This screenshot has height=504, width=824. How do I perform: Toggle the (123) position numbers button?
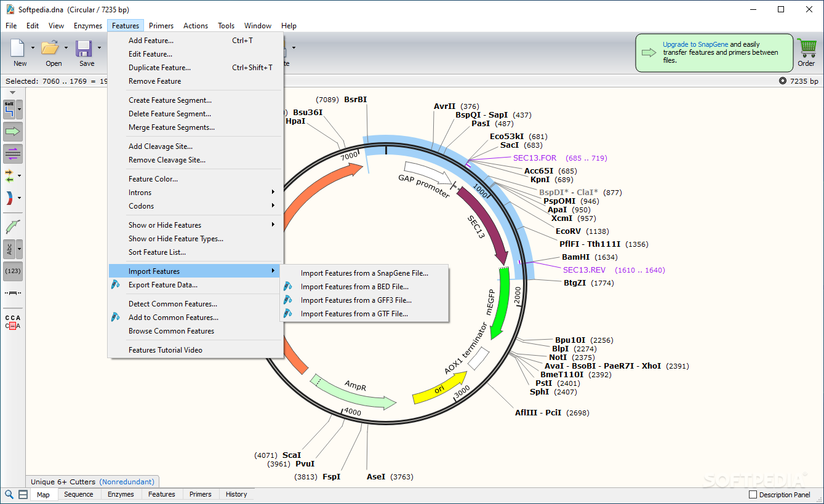[x=12, y=271]
